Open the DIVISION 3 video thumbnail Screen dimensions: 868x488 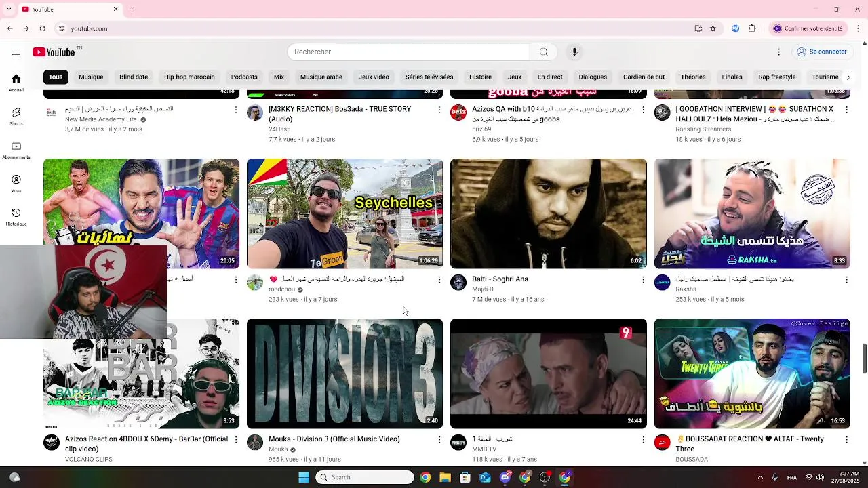[344, 373]
